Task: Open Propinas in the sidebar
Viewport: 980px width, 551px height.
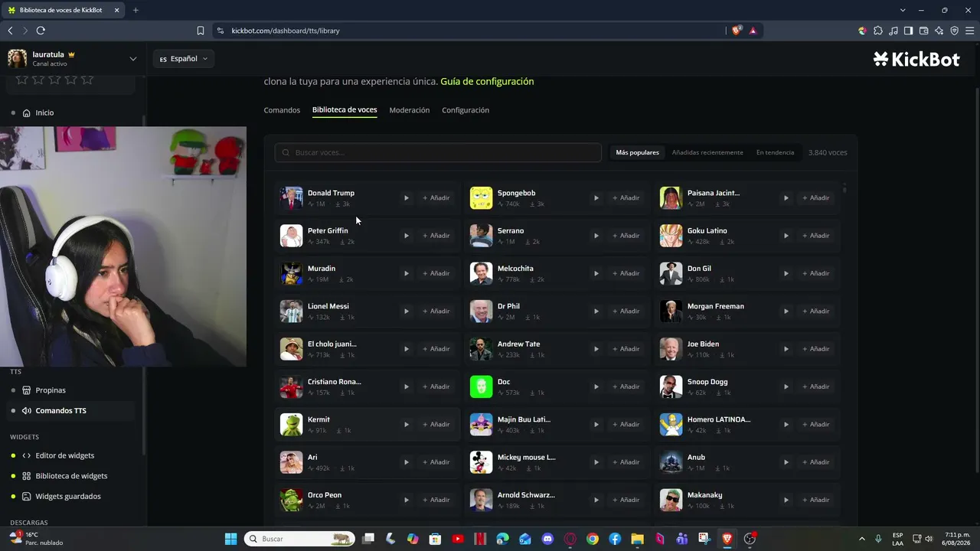Action: 51,390
